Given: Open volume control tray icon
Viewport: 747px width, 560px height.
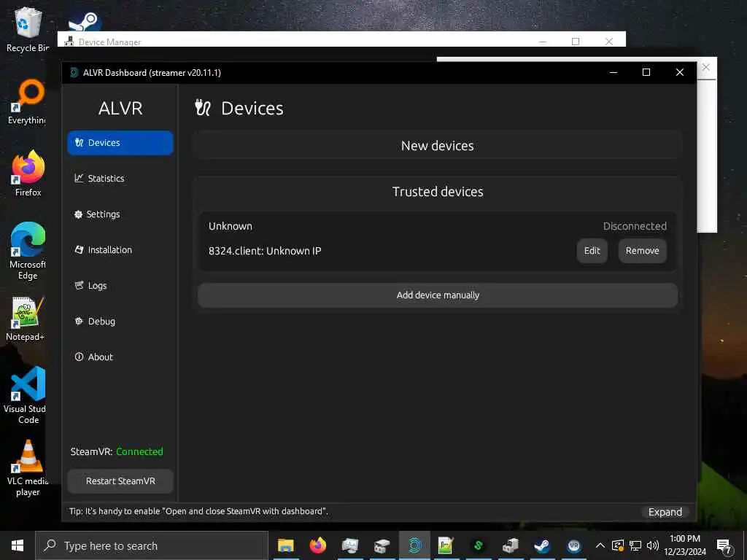Looking at the screenshot, I should [653, 545].
